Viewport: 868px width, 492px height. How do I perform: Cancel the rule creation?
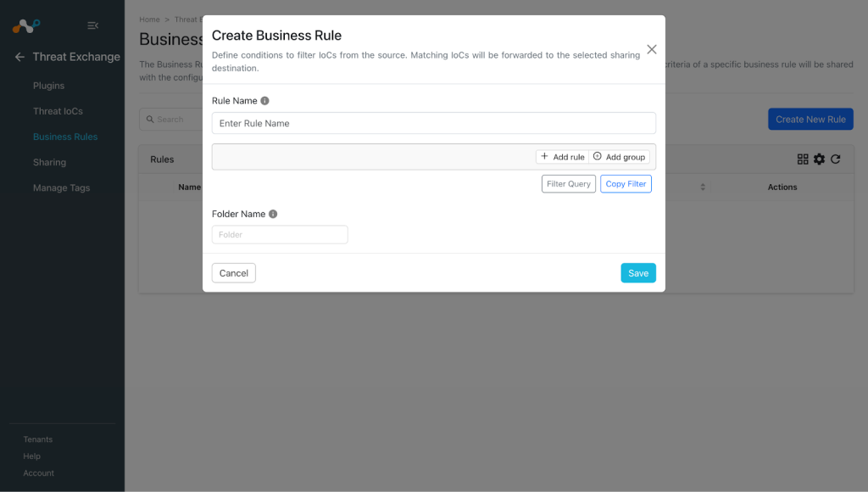(x=234, y=273)
